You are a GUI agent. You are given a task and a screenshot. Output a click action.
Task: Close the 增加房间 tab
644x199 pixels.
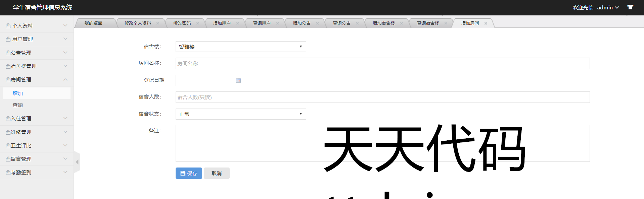click(486, 23)
